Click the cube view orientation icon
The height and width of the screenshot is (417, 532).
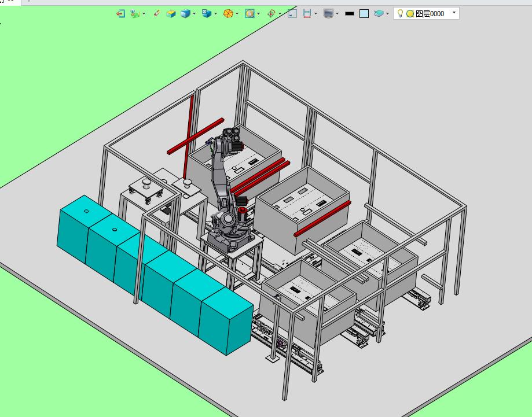pyautogui.click(x=206, y=13)
